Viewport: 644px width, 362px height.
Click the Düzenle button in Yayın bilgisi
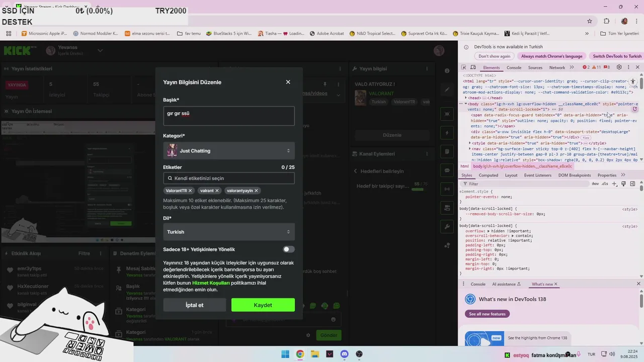[x=392, y=135]
